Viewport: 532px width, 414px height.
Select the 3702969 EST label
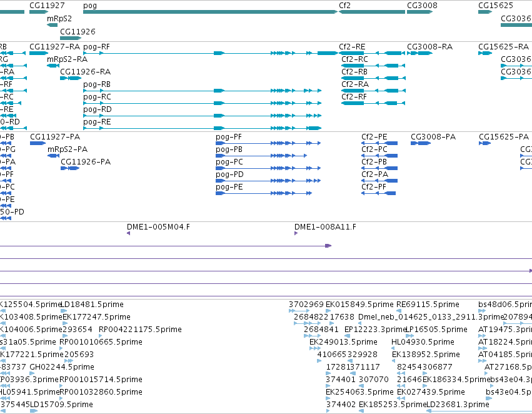point(306,305)
